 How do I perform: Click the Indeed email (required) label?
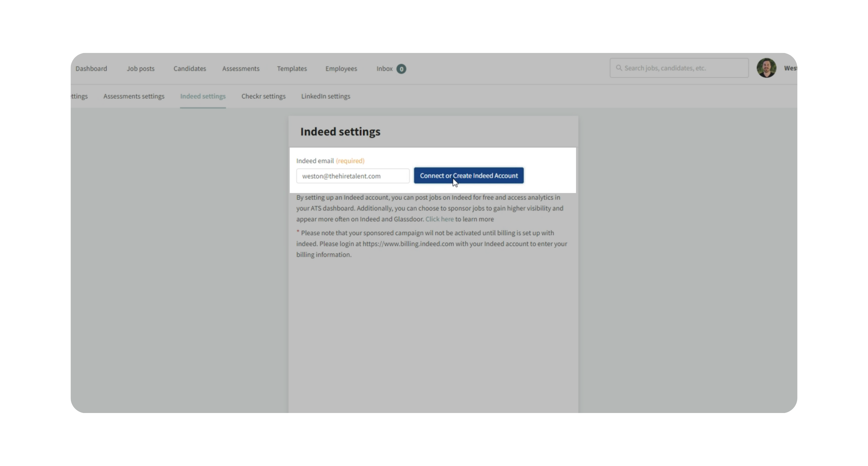tap(330, 161)
